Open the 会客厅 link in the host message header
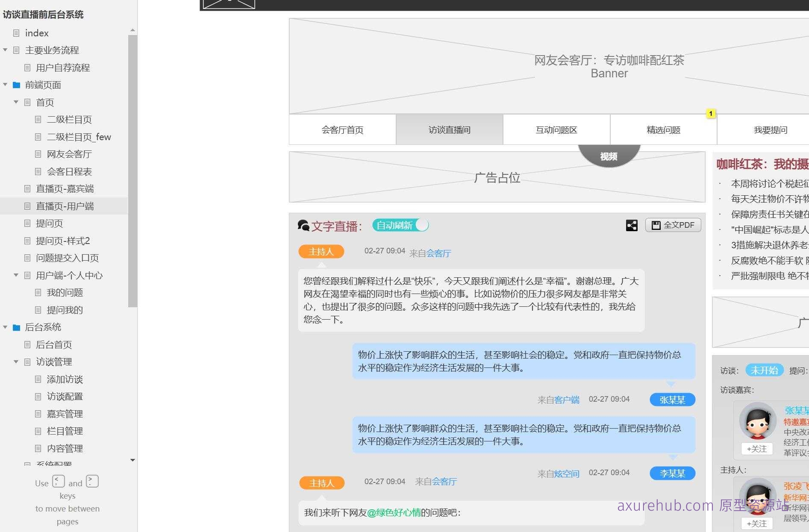Image resolution: width=809 pixels, height=532 pixels. pyautogui.click(x=438, y=253)
